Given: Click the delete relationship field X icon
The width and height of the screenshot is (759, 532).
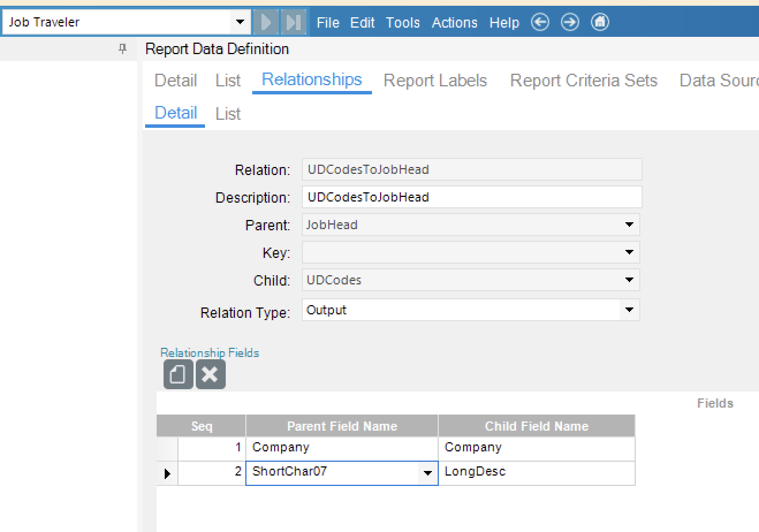Looking at the screenshot, I should click(x=210, y=375).
